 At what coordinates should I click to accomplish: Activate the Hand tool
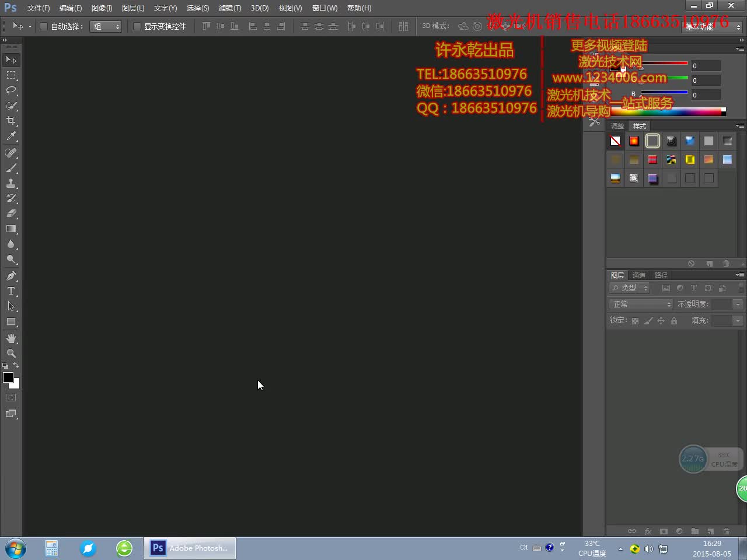[x=11, y=338]
